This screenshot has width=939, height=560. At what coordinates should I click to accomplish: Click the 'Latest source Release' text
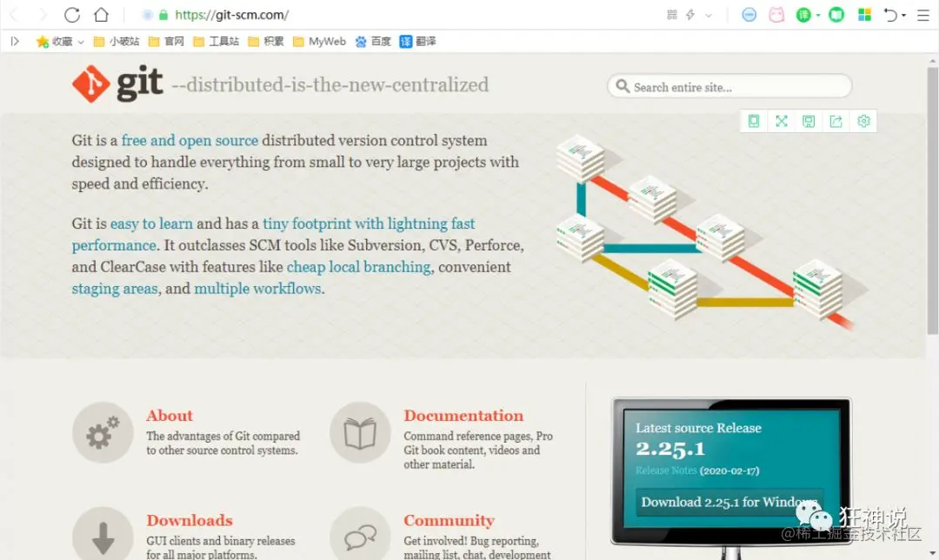[698, 428]
